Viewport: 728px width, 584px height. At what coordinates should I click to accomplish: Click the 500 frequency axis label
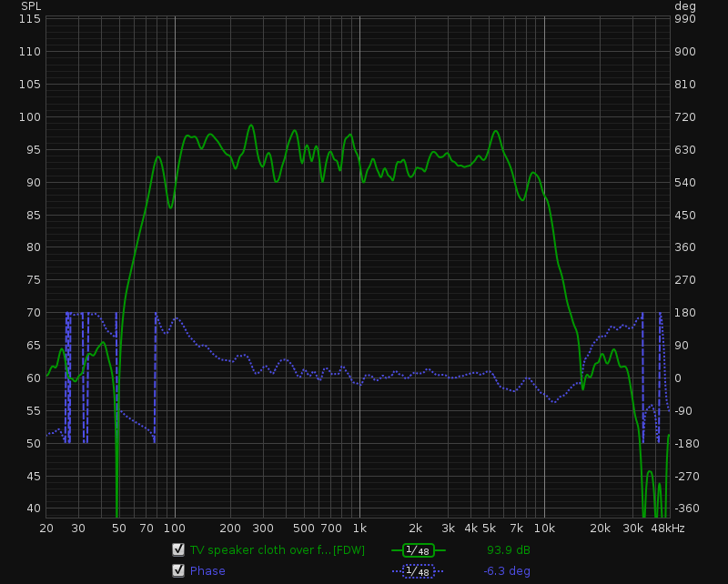click(304, 529)
